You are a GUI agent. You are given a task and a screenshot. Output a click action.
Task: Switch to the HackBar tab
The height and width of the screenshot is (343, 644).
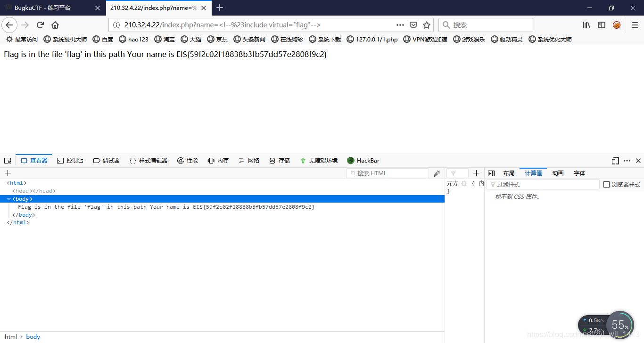pyautogui.click(x=363, y=161)
